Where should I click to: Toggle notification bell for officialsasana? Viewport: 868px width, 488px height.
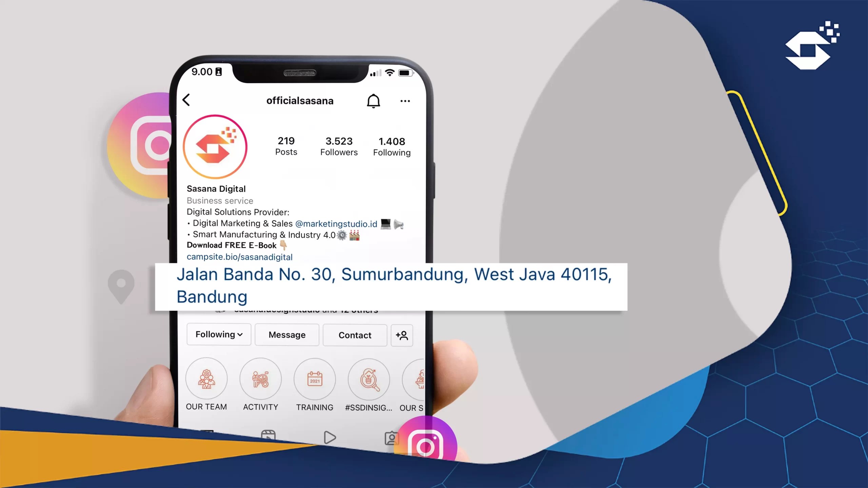click(x=373, y=100)
